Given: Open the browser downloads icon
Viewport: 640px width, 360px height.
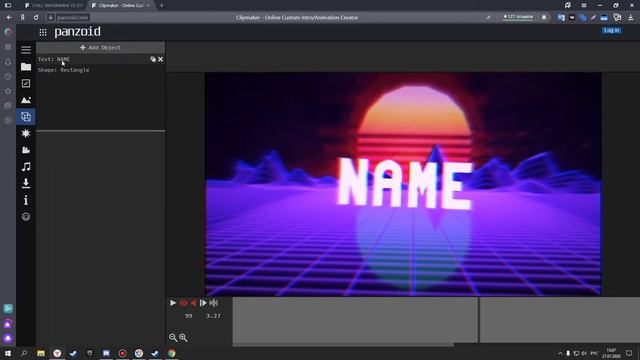Looking at the screenshot, I should tap(631, 18).
